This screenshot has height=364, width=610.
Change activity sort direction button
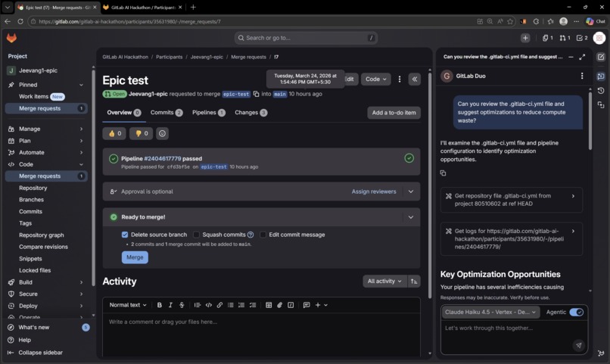pos(414,282)
